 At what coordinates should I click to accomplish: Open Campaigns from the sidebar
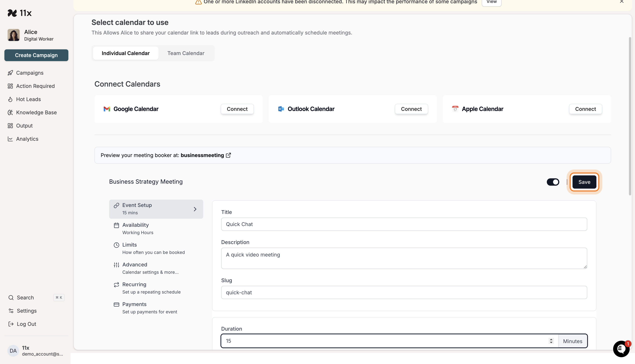pos(30,72)
